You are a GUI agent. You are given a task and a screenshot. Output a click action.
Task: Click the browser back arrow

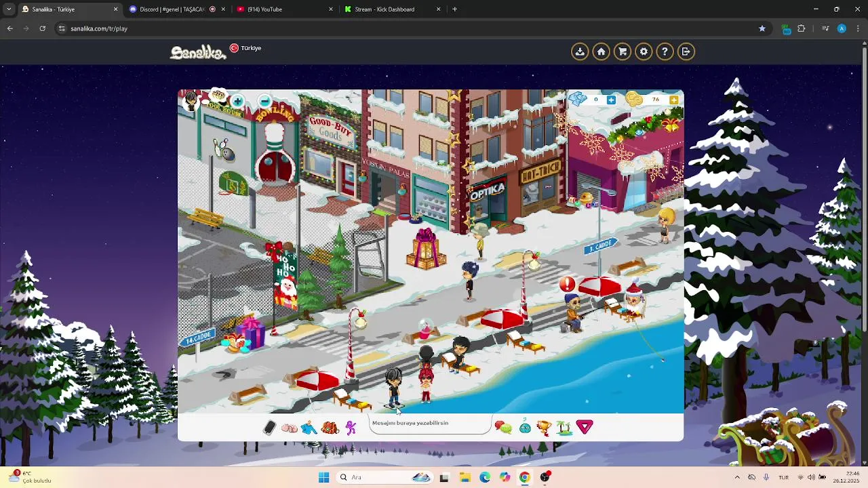point(10,28)
